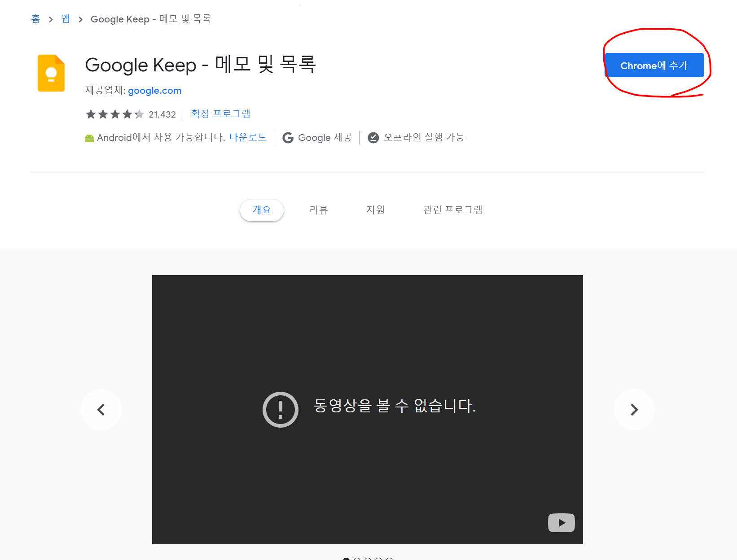Image resolution: width=737 pixels, height=560 pixels.
Task: Click the offline-capable checkmark icon
Action: pos(373,138)
